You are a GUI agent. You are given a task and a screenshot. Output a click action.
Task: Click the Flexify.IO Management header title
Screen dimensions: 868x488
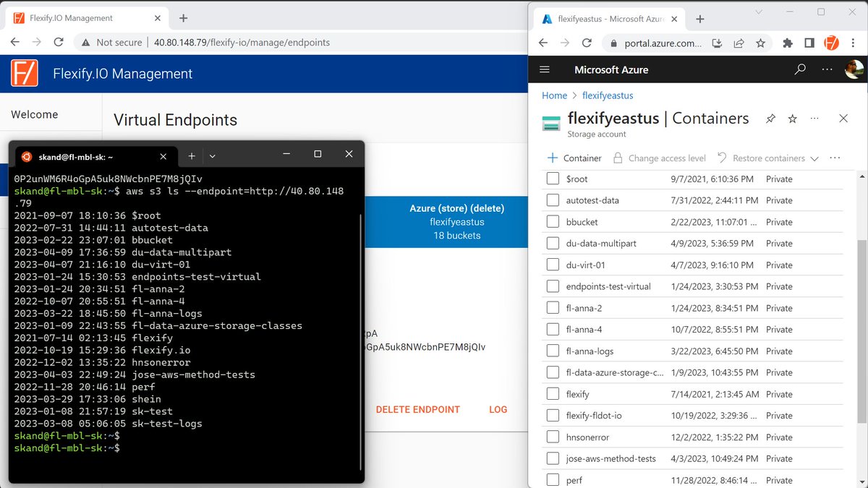[x=123, y=74]
